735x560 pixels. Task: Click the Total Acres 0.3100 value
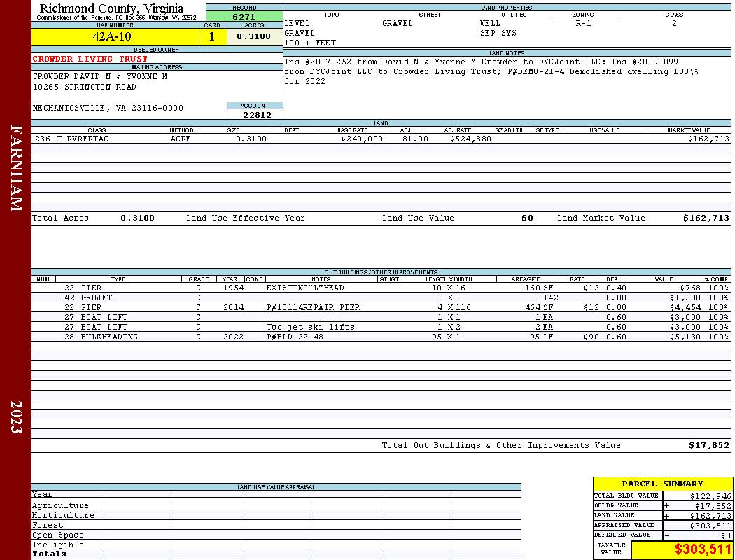137,218
